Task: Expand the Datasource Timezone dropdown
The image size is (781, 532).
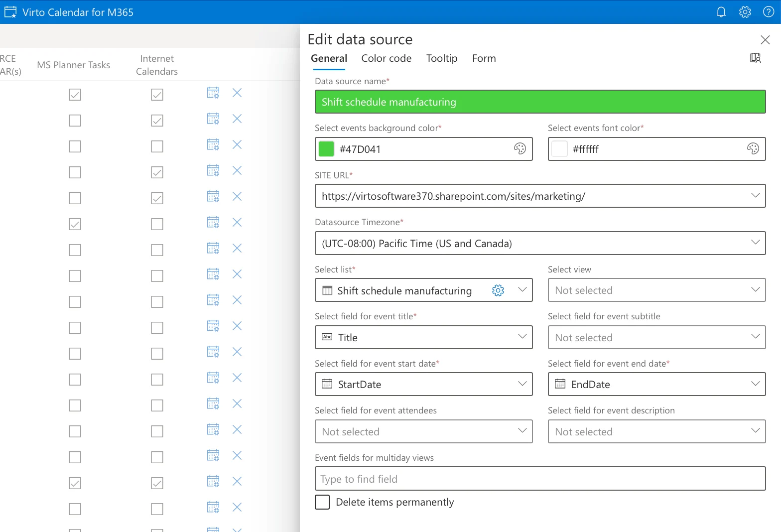Action: tap(755, 243)
